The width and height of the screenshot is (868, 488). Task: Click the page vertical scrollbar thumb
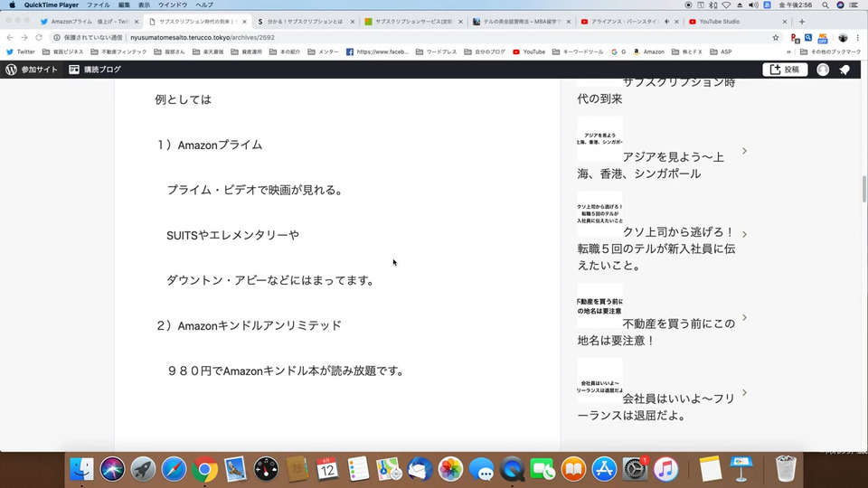[x=863, y=189]
